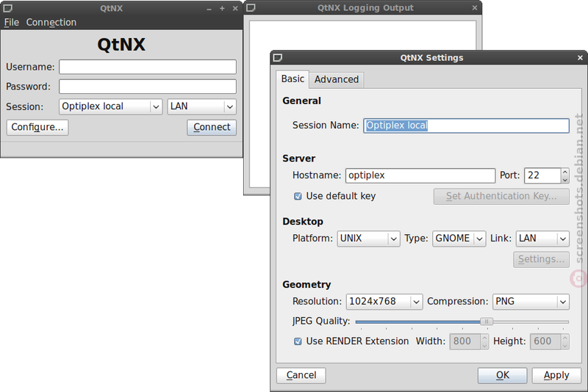Open the Resolution dropdown showing 1024x768
The width and height of the screenshot is (588, 392).
tap(384, 302)
